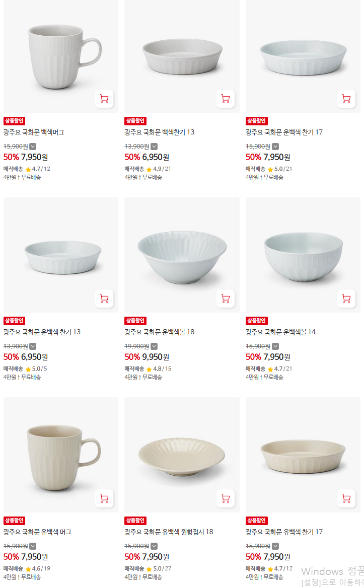This screenshot has width=364, height=588.
Task: Open product link 광주요 국화문 백색머그
Action: pos(34,132)
